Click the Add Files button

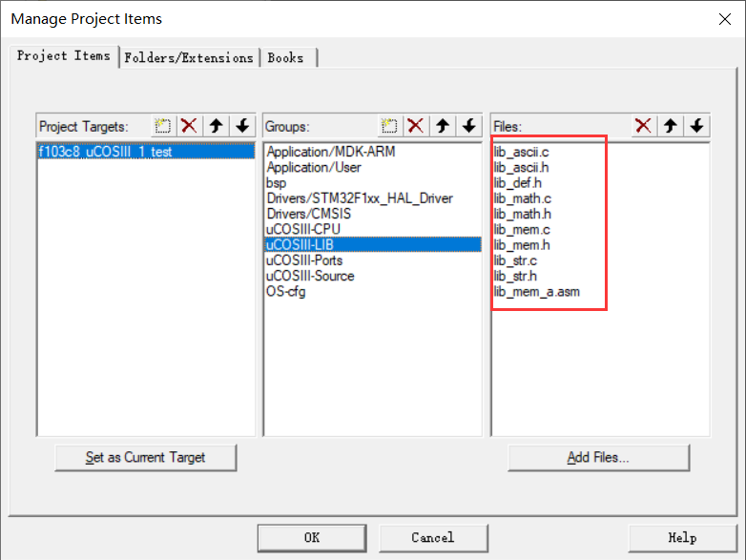[x=598, y=458]
